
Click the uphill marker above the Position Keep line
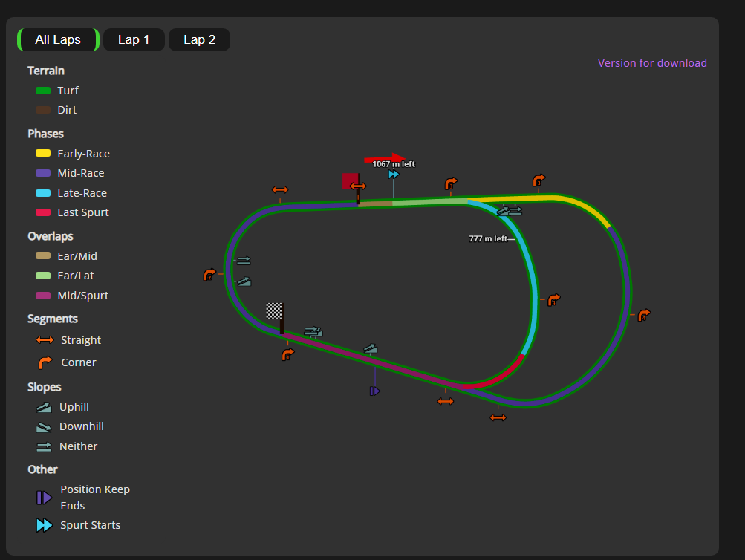[x=371, y=349]
